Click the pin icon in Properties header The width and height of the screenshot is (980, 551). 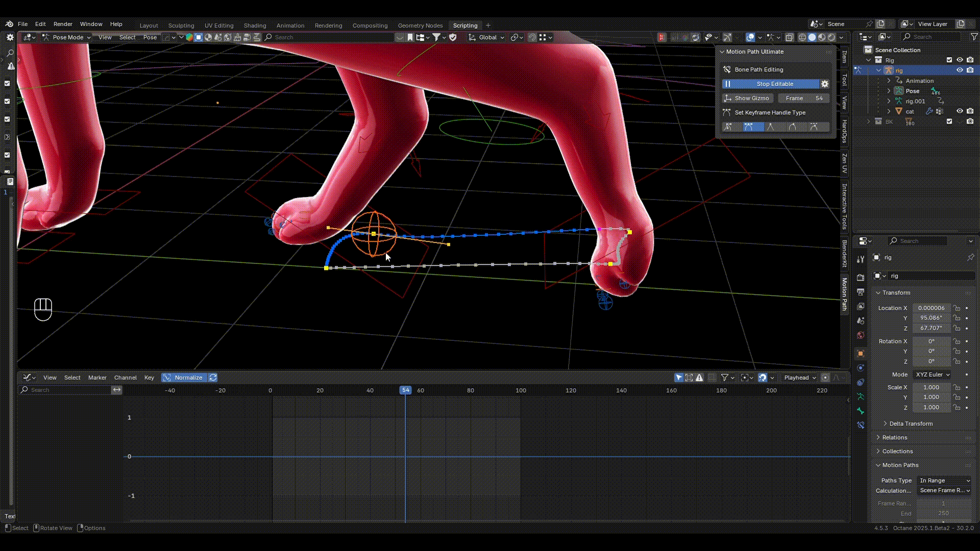pos(970,258)
